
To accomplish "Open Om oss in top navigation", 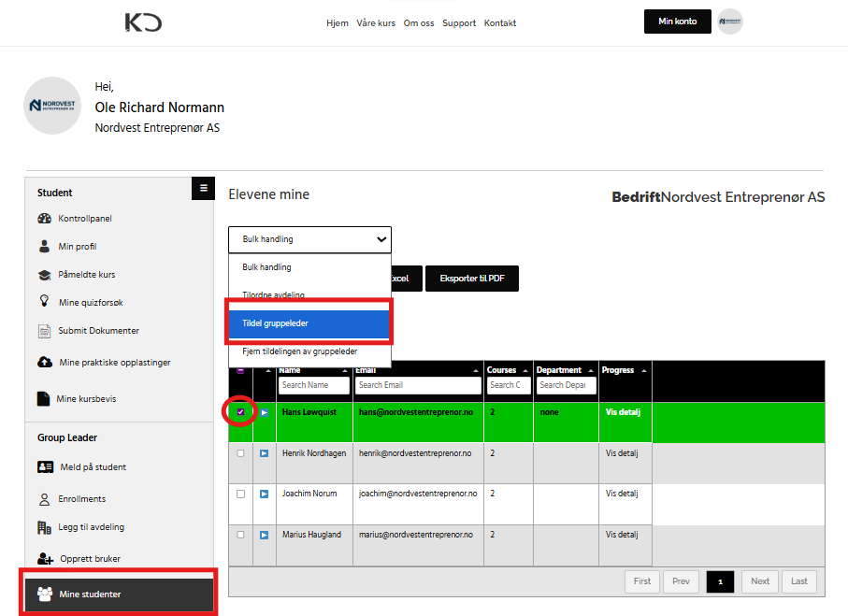I will click(x=419, y=23).
